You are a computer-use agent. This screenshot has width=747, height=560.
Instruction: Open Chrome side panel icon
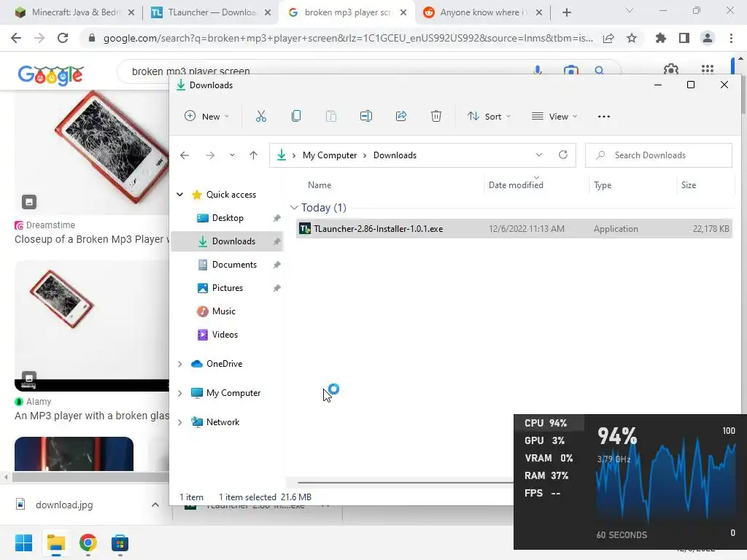(684, 38)
